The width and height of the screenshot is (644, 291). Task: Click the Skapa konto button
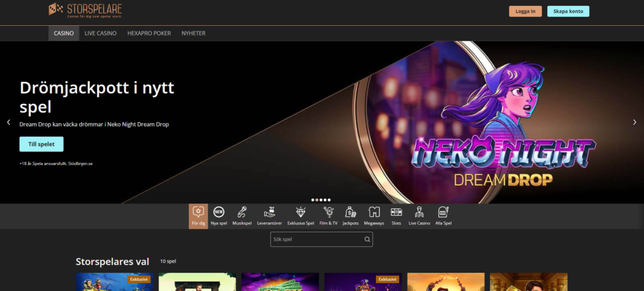click(568, 11)
